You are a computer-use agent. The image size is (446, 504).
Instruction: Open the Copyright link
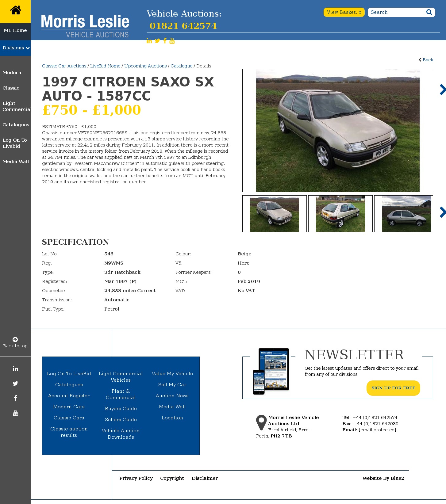172,478
